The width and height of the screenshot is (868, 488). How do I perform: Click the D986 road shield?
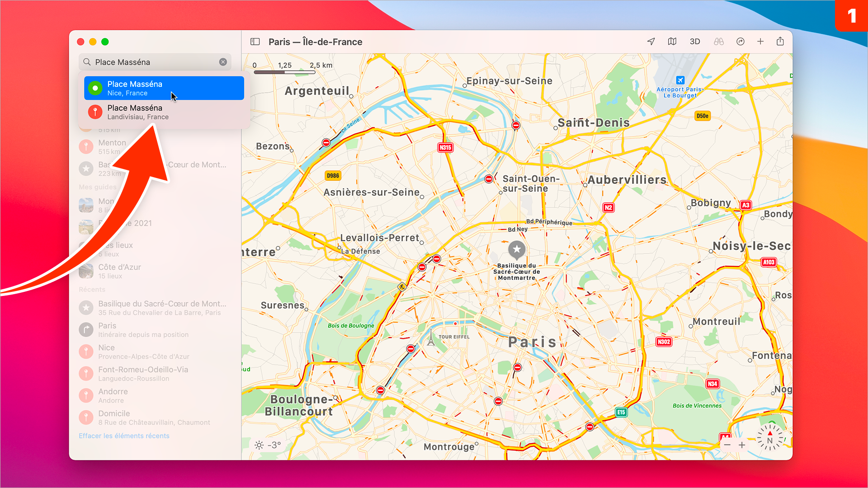tap(333, 176)
